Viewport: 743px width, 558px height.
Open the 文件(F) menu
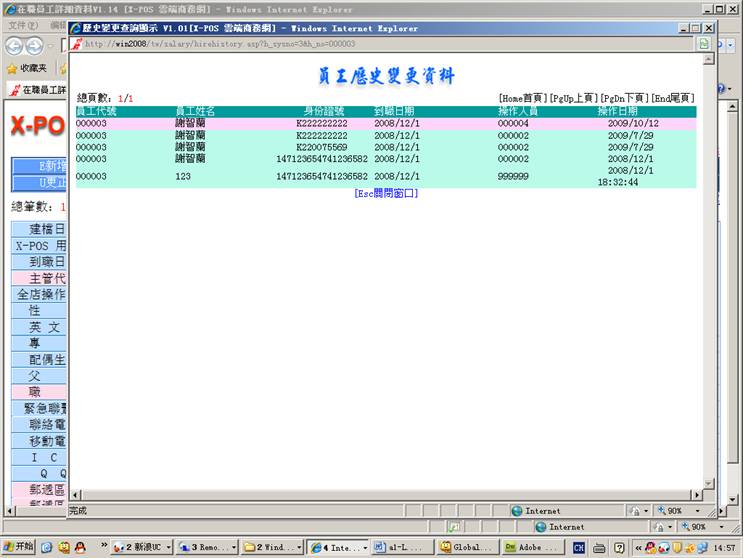[23, 25]
